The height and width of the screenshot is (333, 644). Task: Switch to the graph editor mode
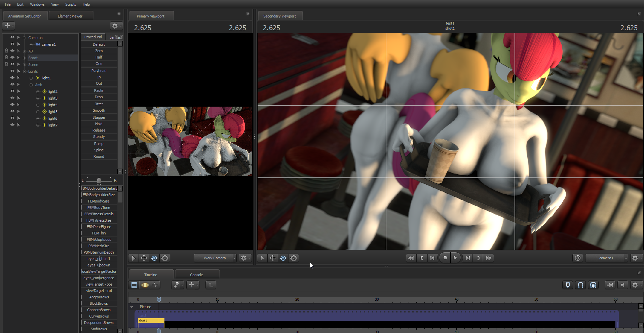coord(155,285)
